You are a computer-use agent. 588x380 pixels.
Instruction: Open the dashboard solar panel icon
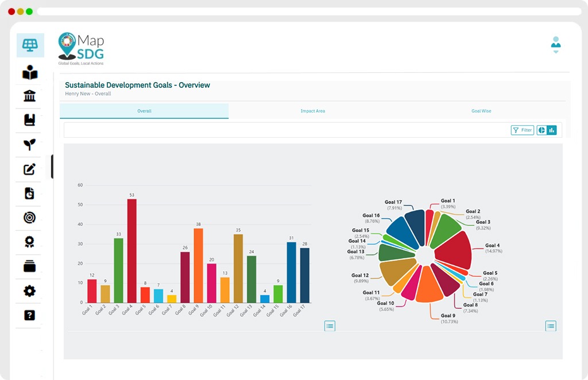pos(30,45)
